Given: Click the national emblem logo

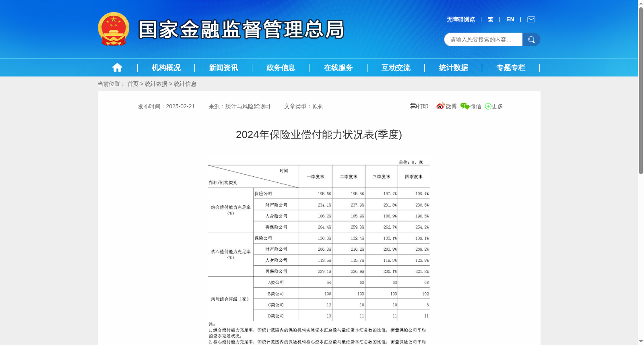Looking at the screenshot, I should point(114,29).
